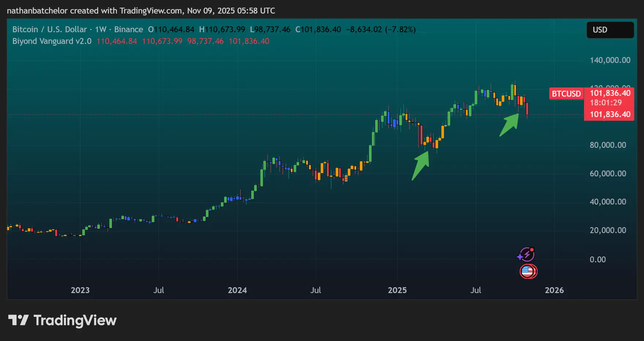Open the USD currency selector
This screenshot has width=644, height=341.
tap(610, 30)
